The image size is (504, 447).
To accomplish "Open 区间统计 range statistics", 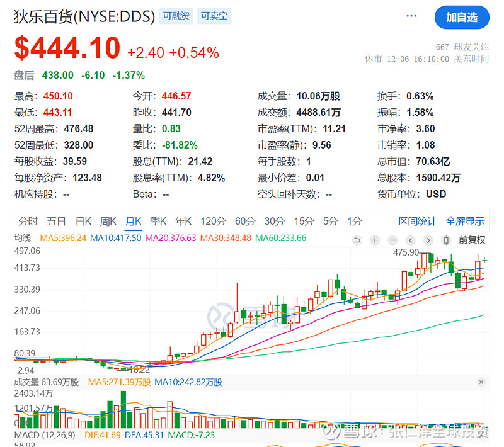I will 417,221.
